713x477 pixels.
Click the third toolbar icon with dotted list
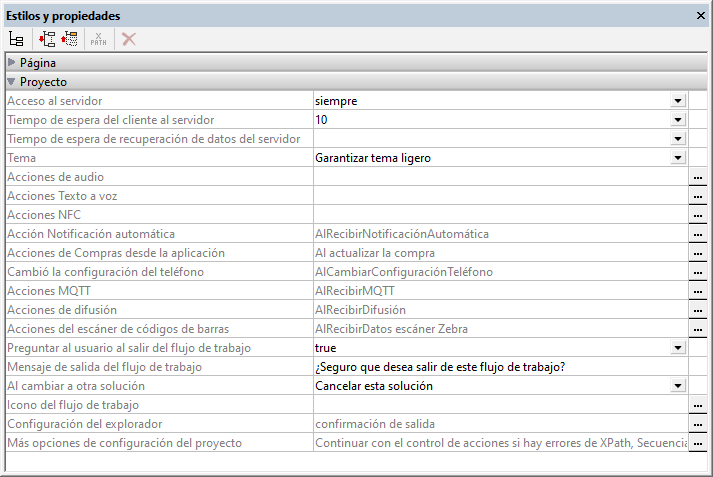(x=69, y=39)
